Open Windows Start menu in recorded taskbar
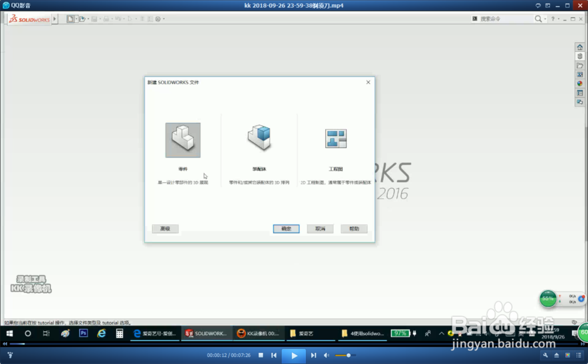 pos(10,333)
